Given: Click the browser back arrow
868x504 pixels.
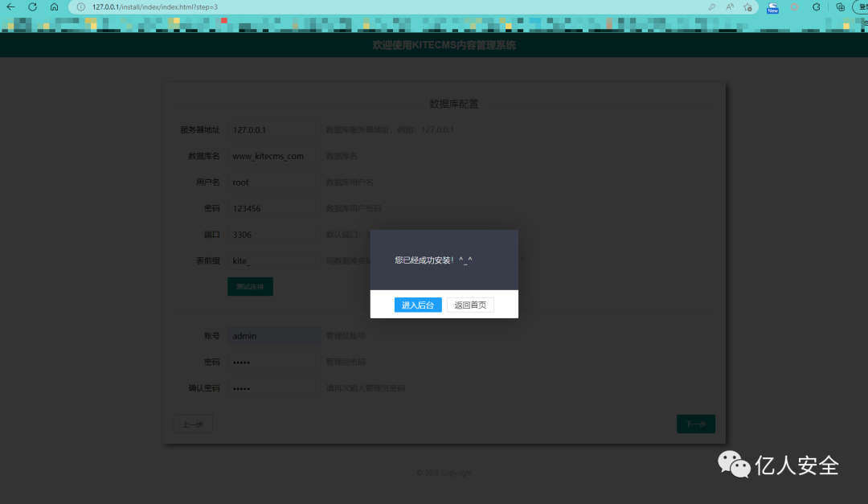Looking at the screenshot, I should [x=10, y=7].
